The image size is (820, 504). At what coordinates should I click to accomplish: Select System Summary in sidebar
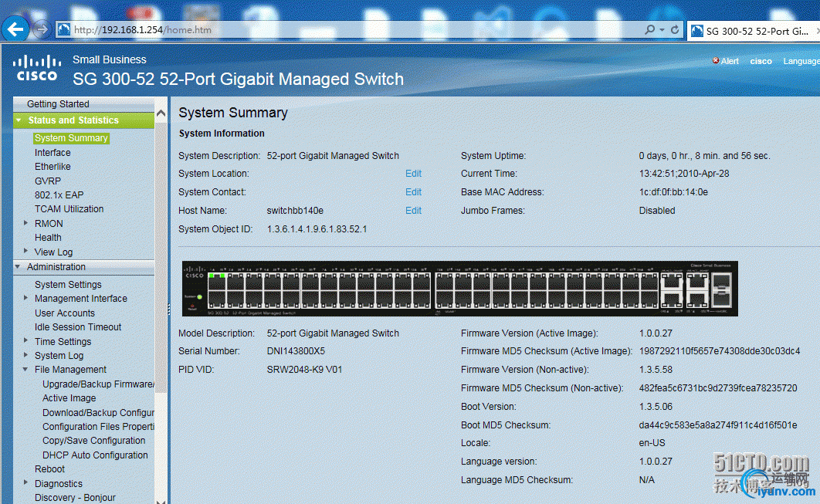click(x=71, y=138)
